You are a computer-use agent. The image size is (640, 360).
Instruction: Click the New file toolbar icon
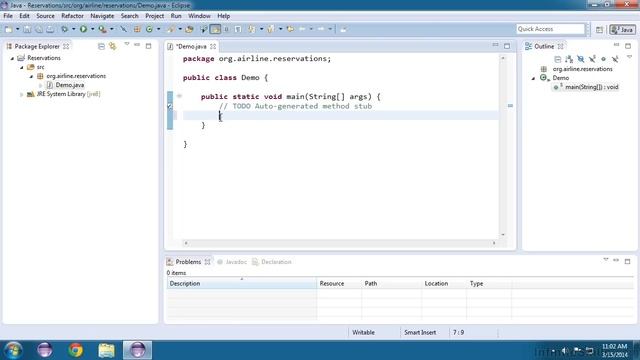[x=8, y=29]
